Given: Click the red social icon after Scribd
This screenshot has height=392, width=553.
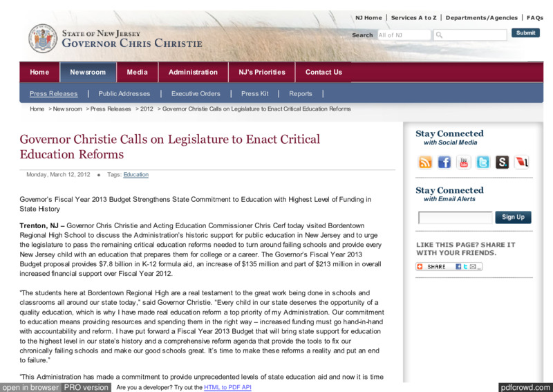Looking at the screenshot, I should point(521,162).
